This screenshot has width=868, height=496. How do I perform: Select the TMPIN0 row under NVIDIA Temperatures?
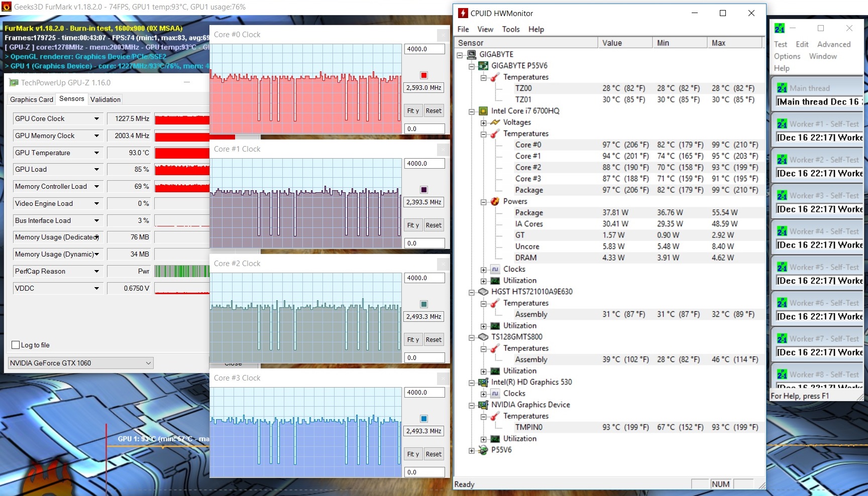pyautogui.click(x=610, y=427)
